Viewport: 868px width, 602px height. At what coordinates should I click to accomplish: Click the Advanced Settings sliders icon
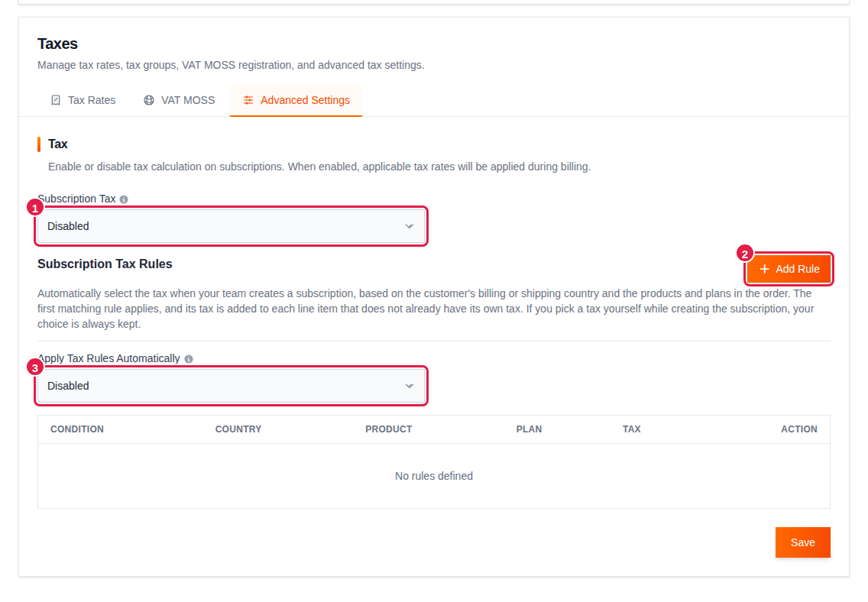[248, 100]
